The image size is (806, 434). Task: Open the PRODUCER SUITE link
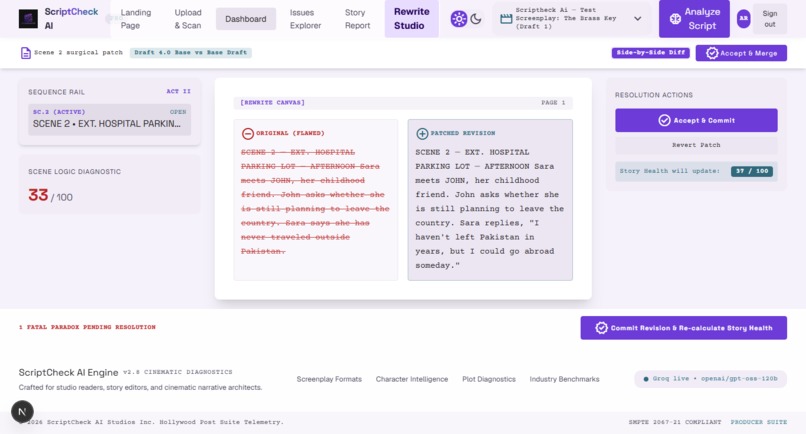point(759,422)
